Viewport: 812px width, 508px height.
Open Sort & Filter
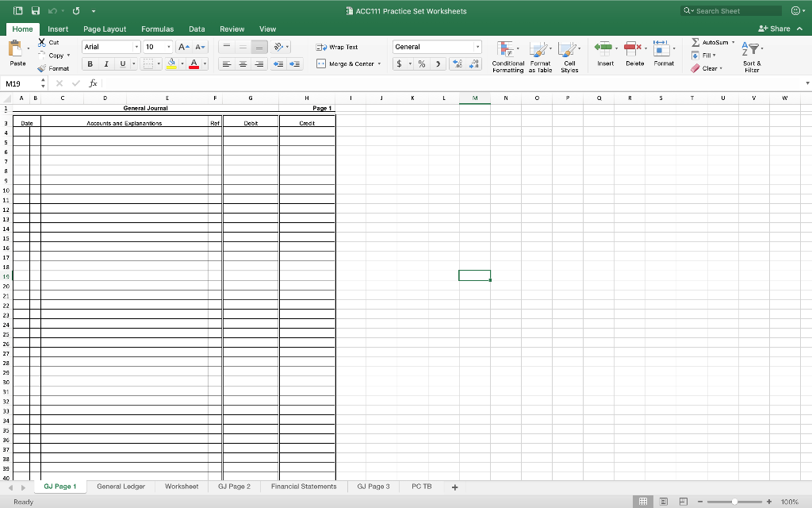(752, 57)
